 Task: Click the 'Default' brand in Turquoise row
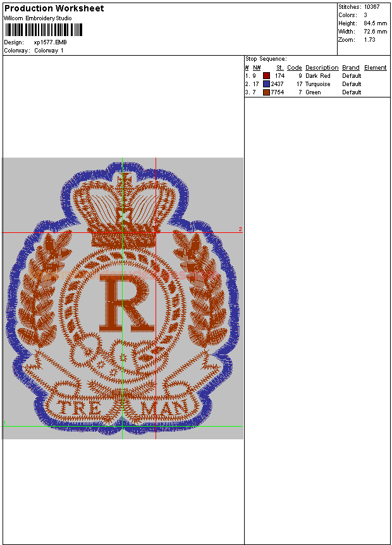pos(352,84)
